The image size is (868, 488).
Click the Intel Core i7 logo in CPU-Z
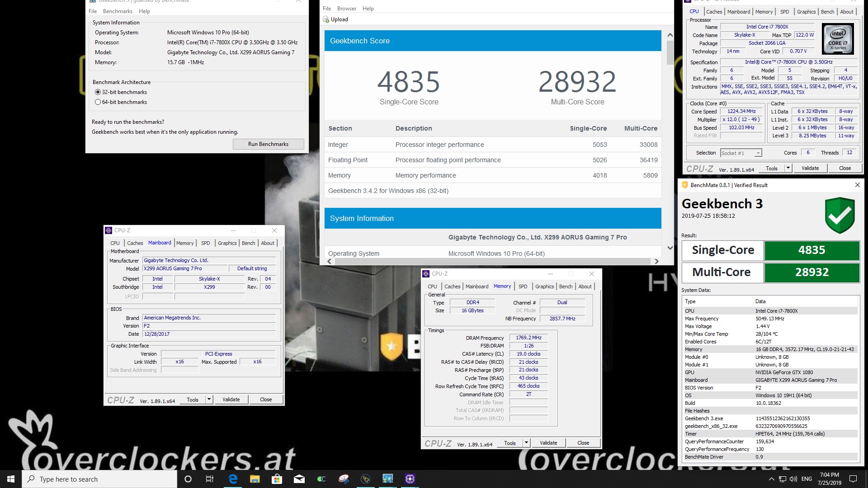click(x=838, y=39)
